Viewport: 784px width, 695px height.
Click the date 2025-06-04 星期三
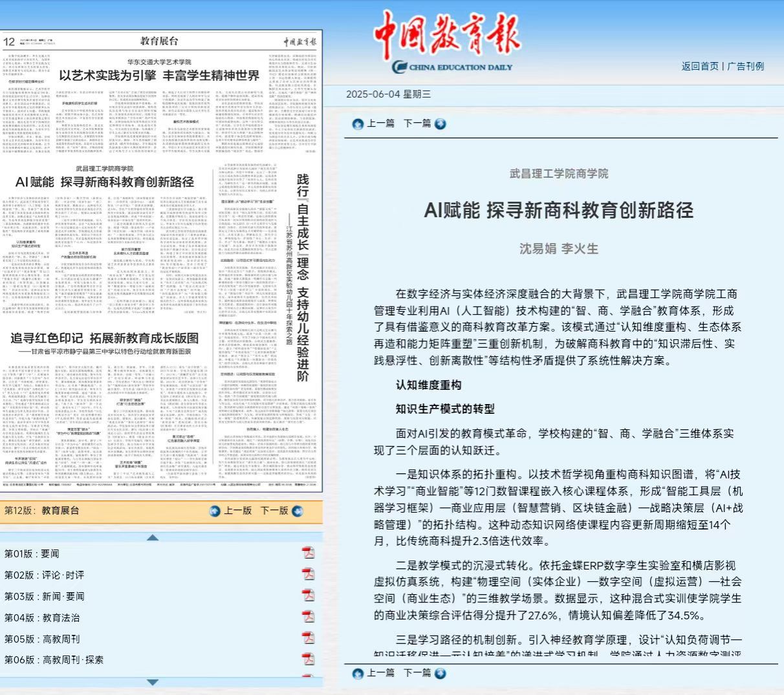point(388,94)
